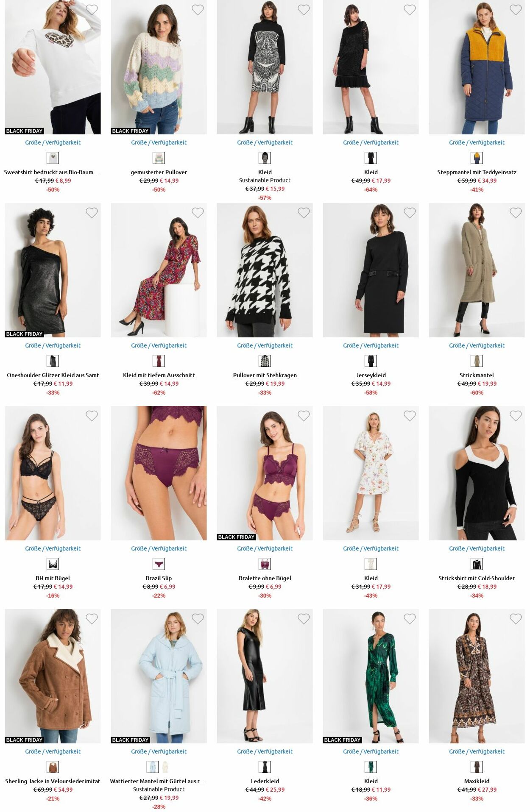
Task: Toggle wishlist heart on Strickshirt mit Cold-Shoulder
Action: click(x=516, y=416)
